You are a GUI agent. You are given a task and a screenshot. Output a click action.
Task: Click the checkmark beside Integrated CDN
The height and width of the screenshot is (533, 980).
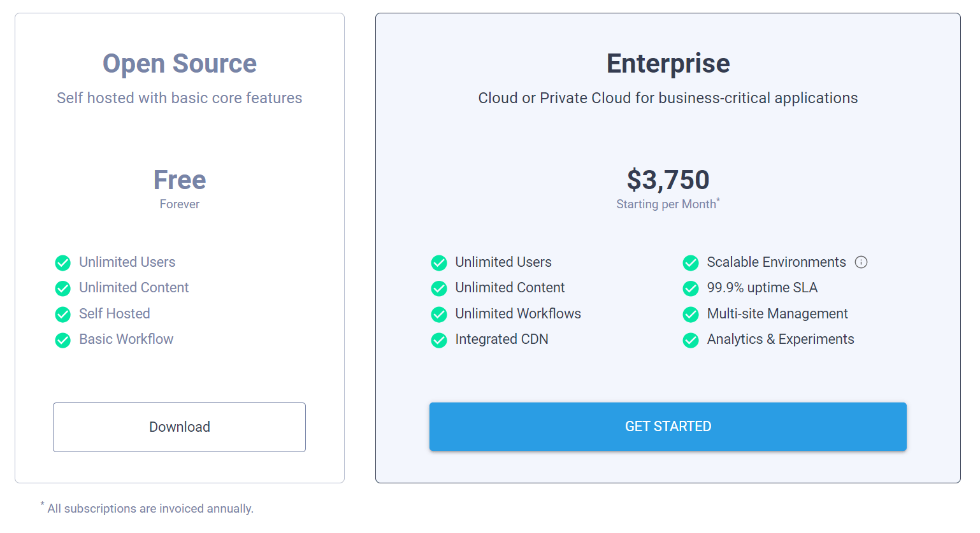coord(438,339)
